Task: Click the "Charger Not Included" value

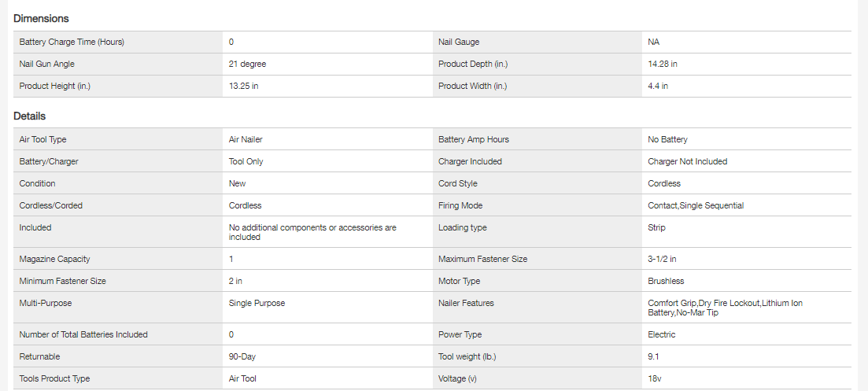Action: [687, 161]
